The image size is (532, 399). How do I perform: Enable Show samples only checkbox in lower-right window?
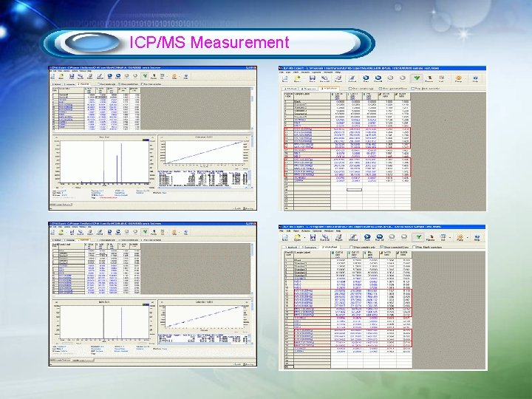click(x=351, y=247)
